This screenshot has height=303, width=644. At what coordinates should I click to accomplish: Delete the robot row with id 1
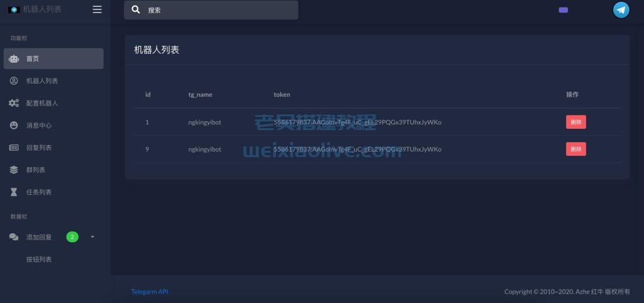point(575,122)
